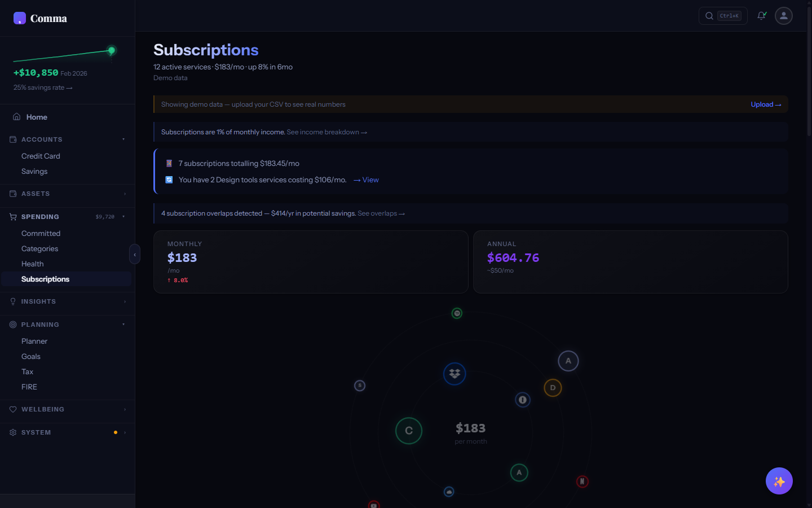The height and width of the screenshot is (508, 812).
Task: Switch to the Categories spending view
Action: (39, 248)
